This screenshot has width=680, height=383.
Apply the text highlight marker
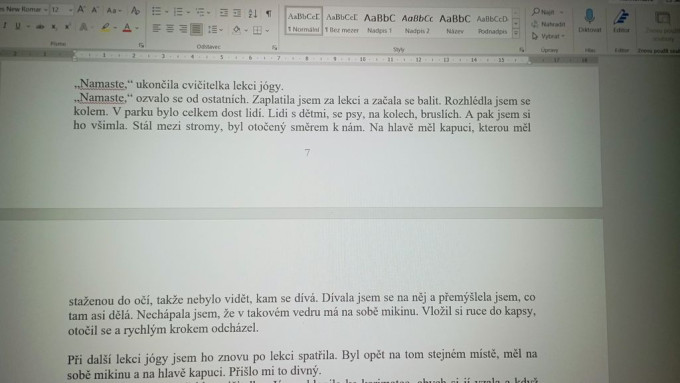tap(105, 28)
